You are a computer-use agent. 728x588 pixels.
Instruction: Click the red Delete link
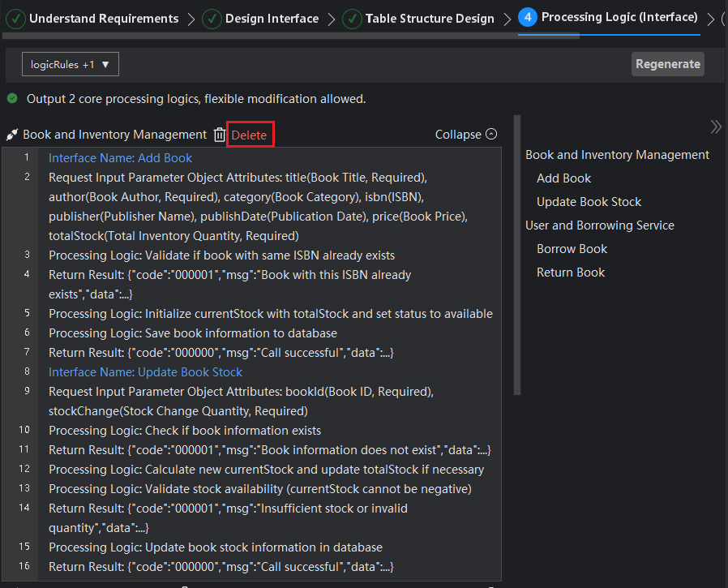pyautogui.click(x=249, y=135)
